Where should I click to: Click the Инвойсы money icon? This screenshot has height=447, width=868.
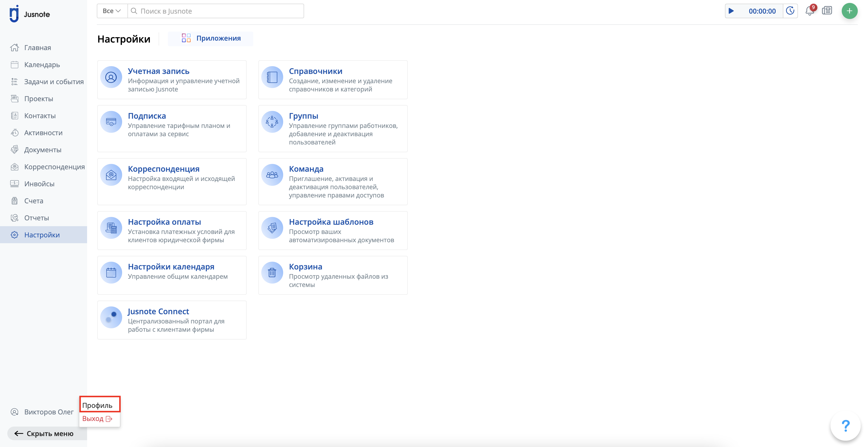click(x=15, y=184)
